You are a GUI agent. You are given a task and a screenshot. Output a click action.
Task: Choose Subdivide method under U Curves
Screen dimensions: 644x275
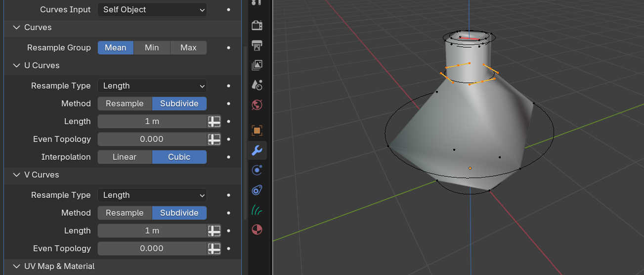pyautogui.click(x=179, y=103)
